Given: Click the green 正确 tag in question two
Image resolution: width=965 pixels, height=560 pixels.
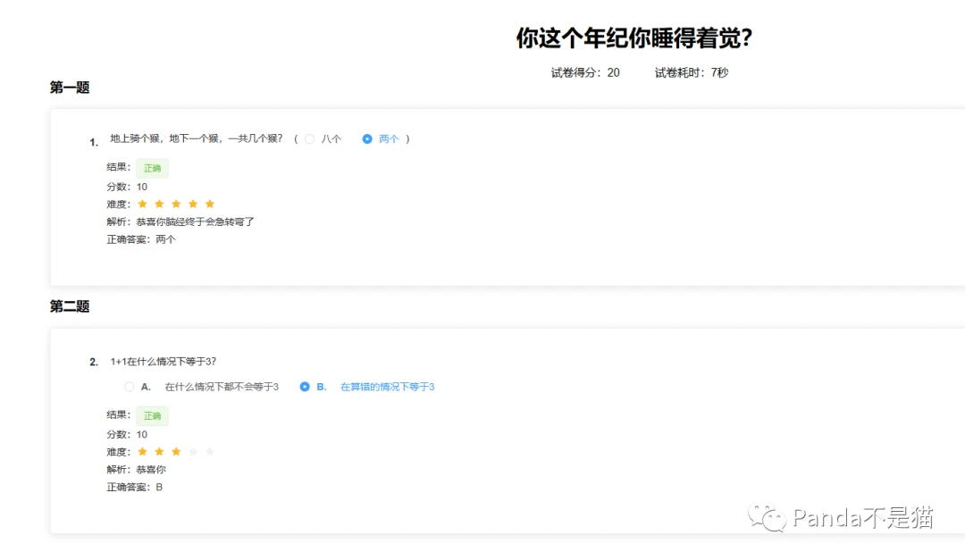Looking at the screenshot, I should [x=152, y=416].
